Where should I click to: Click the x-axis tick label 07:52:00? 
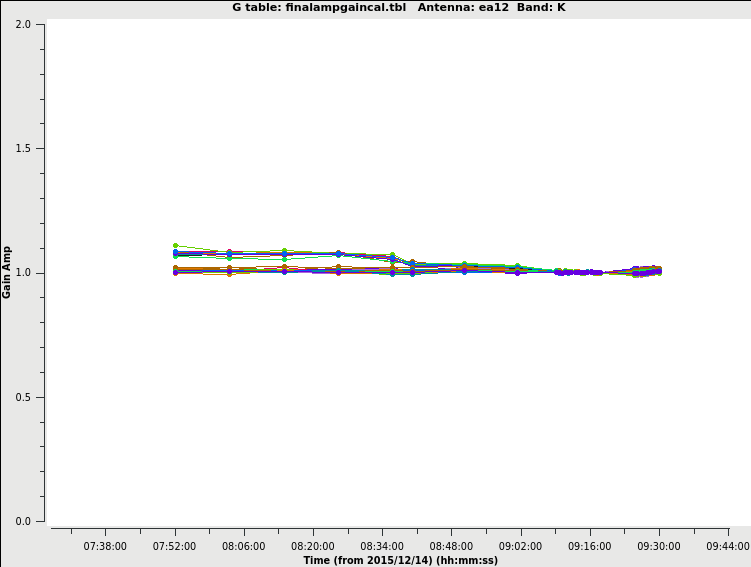click(174, 546)
